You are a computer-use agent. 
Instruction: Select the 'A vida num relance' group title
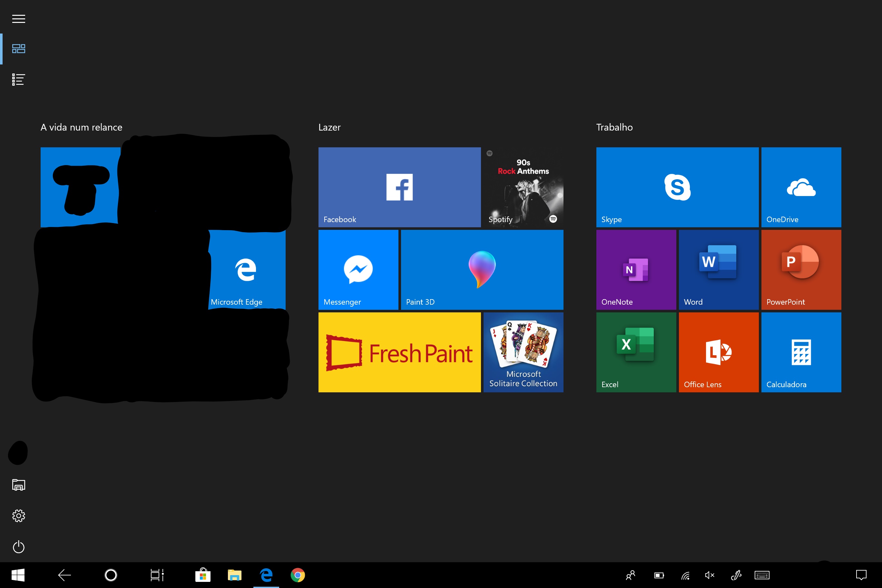coord(81,128)
